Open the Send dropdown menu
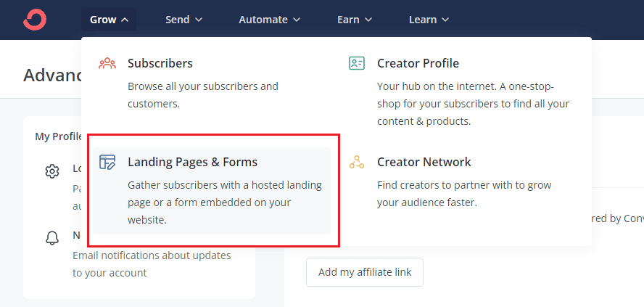 point(183,20)
